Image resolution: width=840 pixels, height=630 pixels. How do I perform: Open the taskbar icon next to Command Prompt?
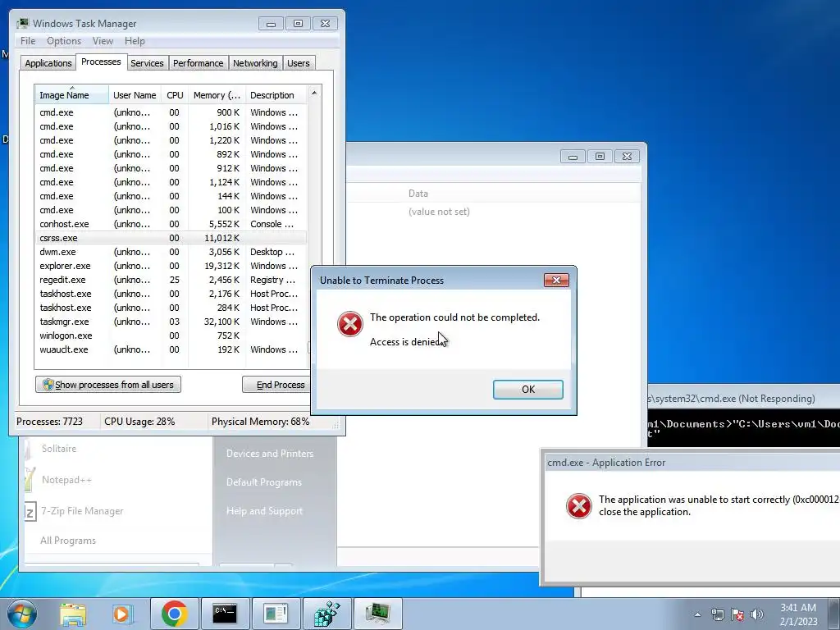coord(276,614)
